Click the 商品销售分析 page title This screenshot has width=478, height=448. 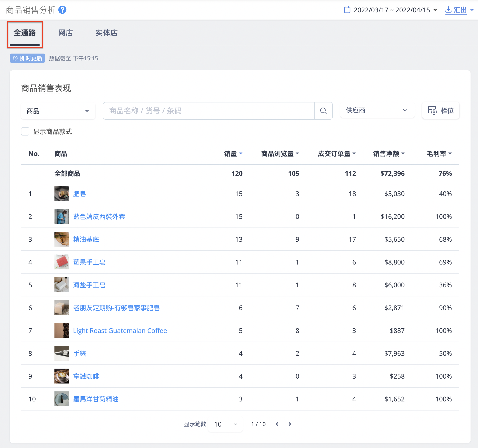pyautogui.click(x=30, y=10)
